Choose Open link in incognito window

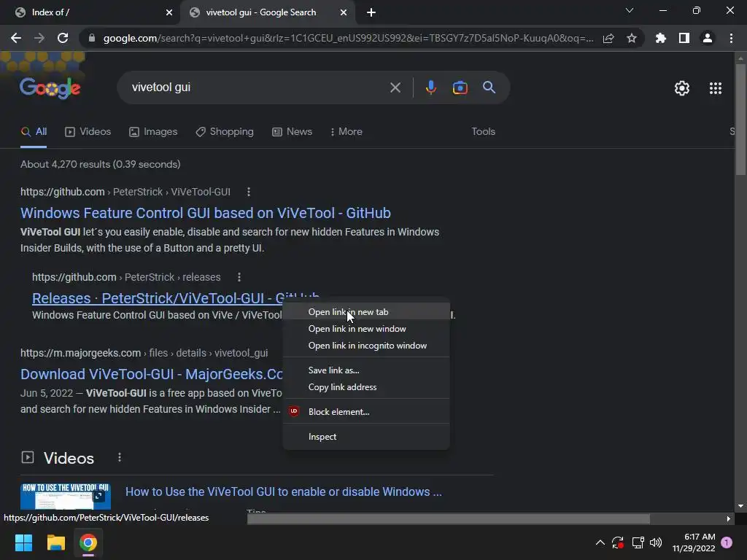[x=366, y=346]
